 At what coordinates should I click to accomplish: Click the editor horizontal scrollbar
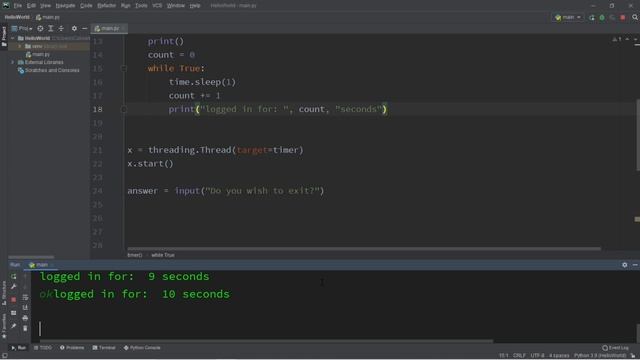(364, 248)
